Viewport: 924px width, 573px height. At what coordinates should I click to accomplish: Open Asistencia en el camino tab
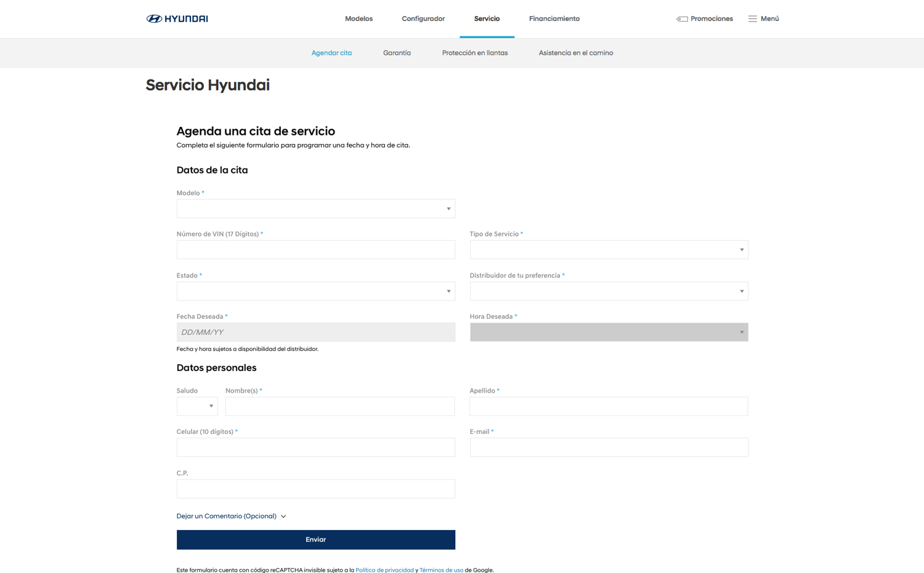click(x=576, y=53)
